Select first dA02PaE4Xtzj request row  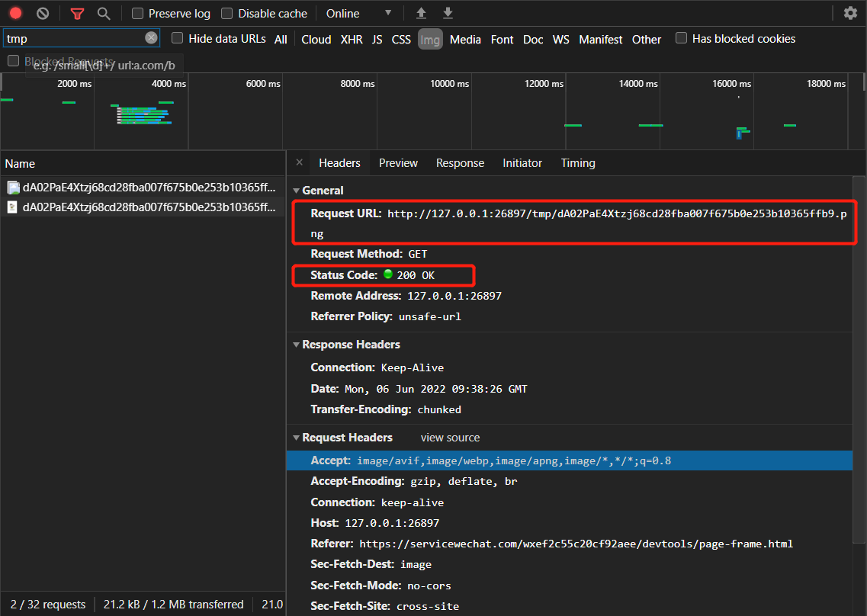click(143, 188)
